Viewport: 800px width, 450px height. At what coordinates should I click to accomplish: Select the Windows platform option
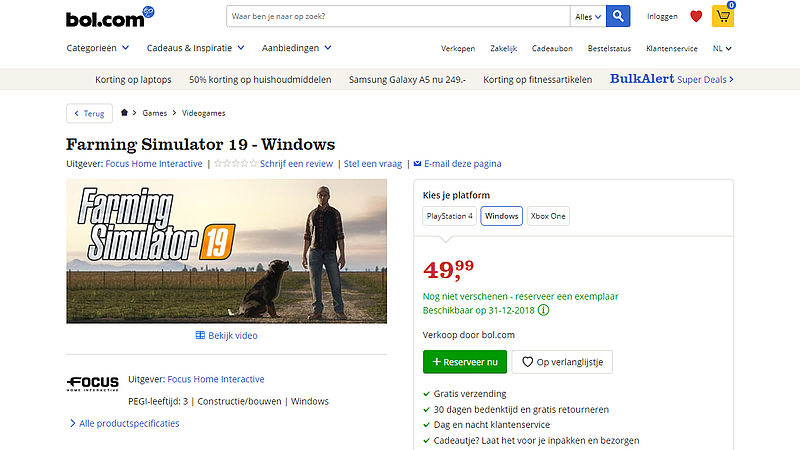point(502,216)
